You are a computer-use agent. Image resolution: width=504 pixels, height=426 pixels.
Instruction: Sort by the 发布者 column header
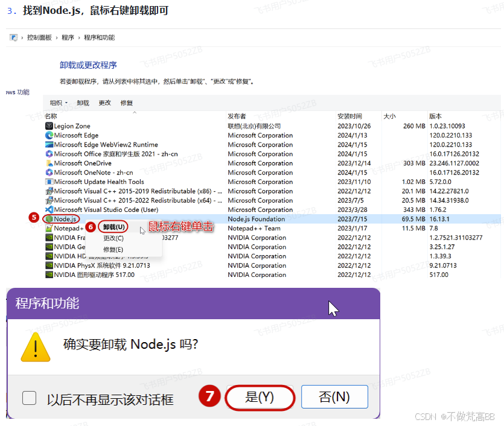[237, 116]
